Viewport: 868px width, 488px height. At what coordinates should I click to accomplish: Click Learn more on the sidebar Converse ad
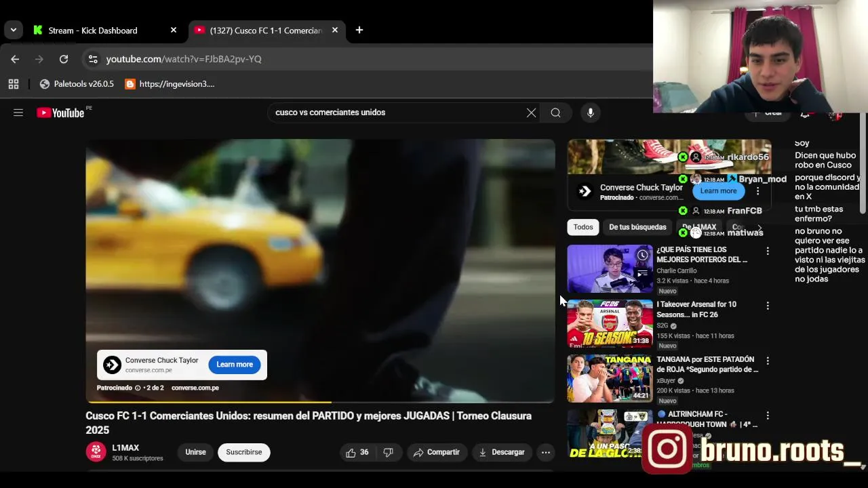(718, 191)
